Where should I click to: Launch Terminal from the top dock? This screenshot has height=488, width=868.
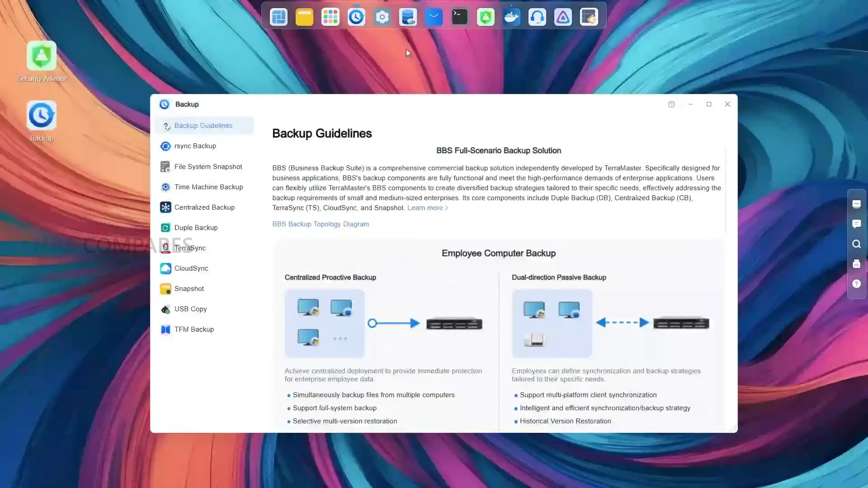[460, 17]
